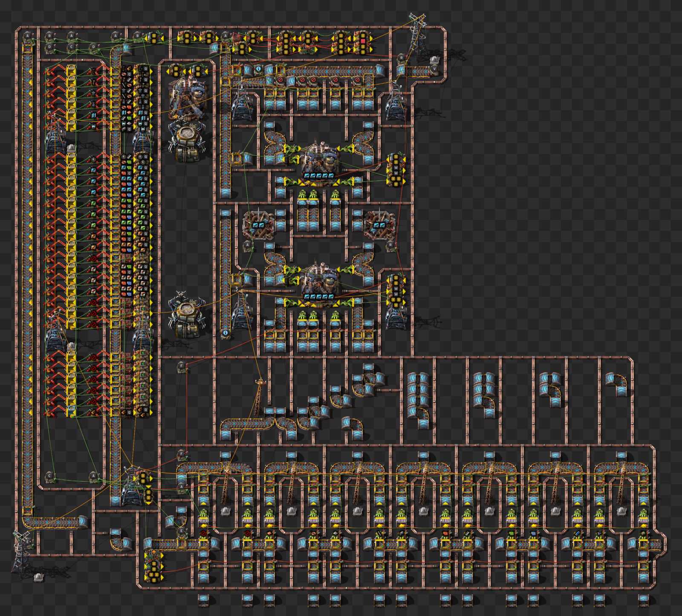682x616 pixels.
Task: Open the W combinator stack beside lower electromagnetic plant
Action: pyautogui.click(x=396, y=291)
